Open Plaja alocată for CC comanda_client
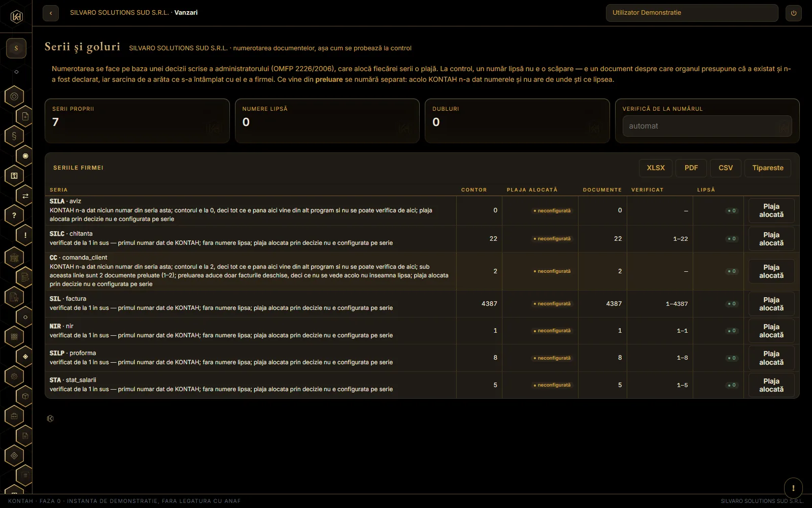The width and height of the screenshot is (812, 508). 771,272
